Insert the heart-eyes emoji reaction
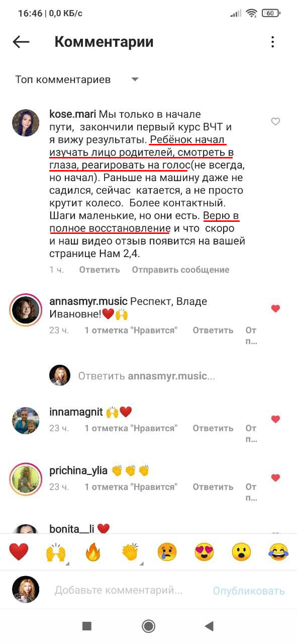Screen dimensions: 297x644 (x=205, y=552)
